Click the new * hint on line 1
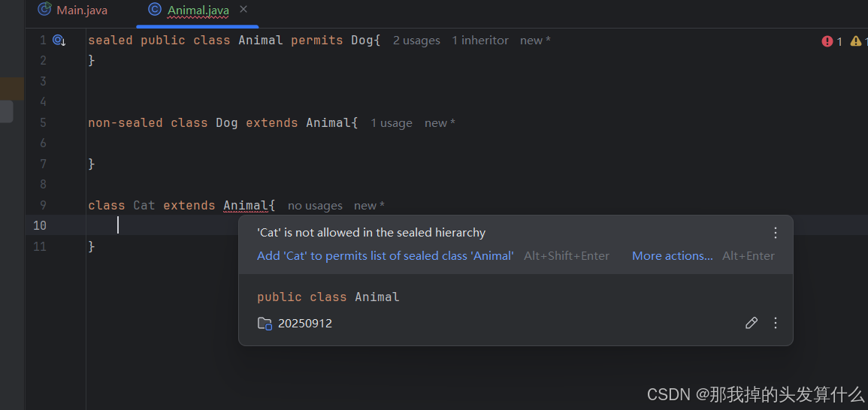The height and width of the screenshot is (410, 868). click(x=535, y=41)
